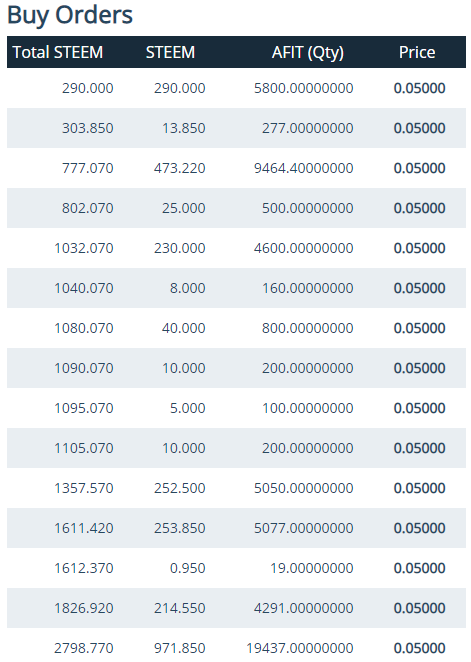Select the row with total 303.850 STEEM
The height and width of the screenshot is (662, 471).
pyautogui.click(x=236, y=128)
